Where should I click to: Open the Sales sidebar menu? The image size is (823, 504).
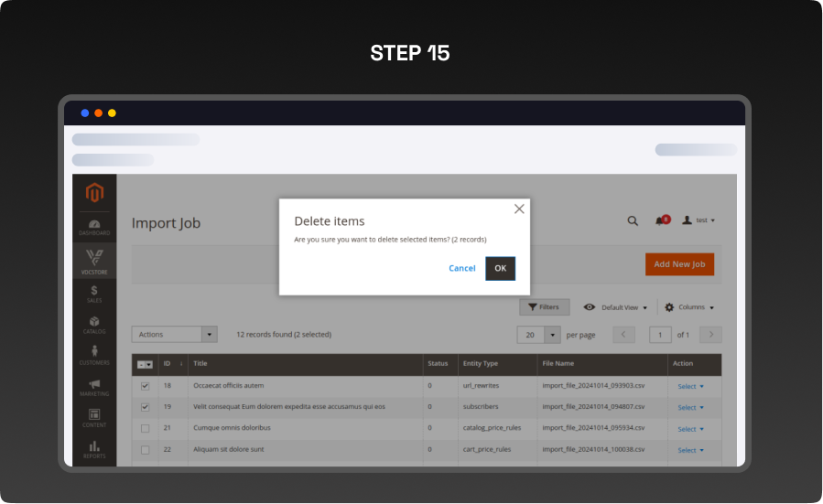94,294
